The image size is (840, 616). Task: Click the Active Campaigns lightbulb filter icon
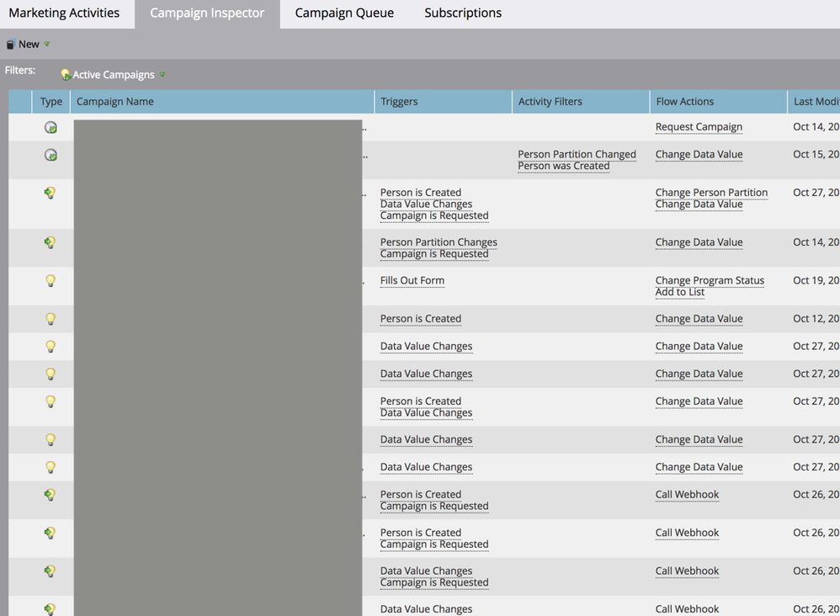pyautogui.click(x=66, y=75)
